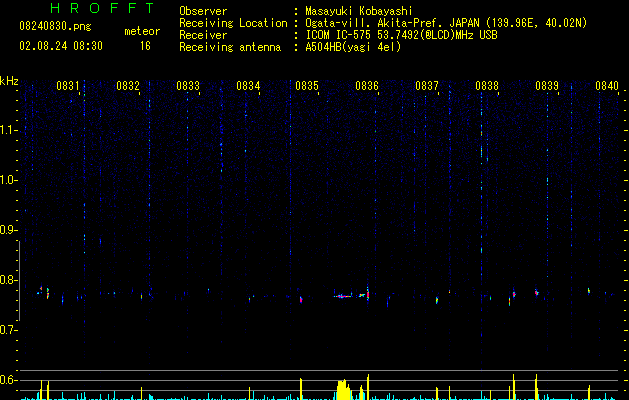
Task: Click the Ogata-vill. Akita-Pref. JAPAN location text
Action: 446,23
